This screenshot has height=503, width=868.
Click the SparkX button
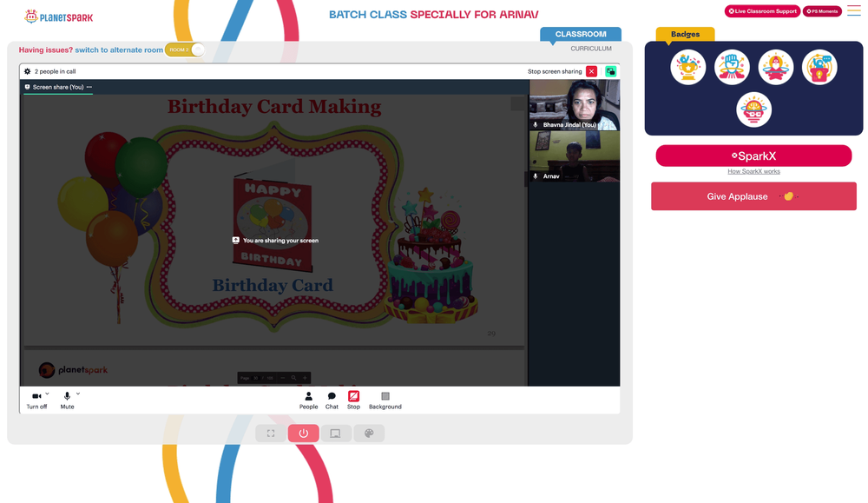(x=754, y=156)
